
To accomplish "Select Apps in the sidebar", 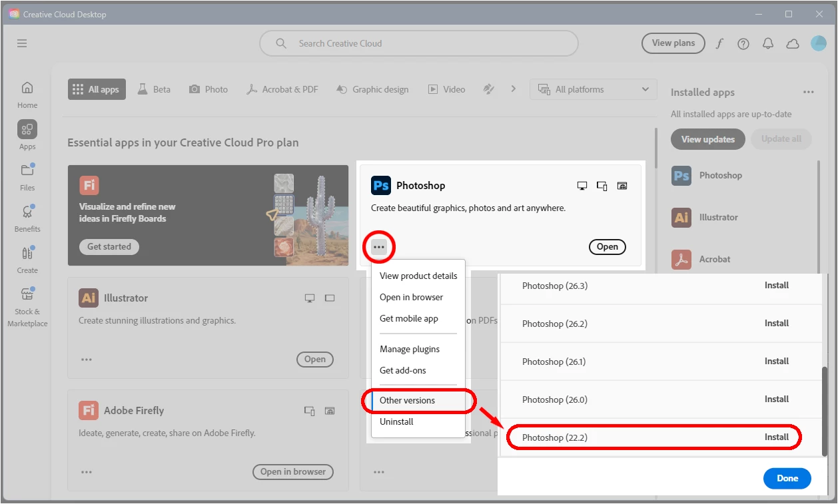I will (27, 135).
